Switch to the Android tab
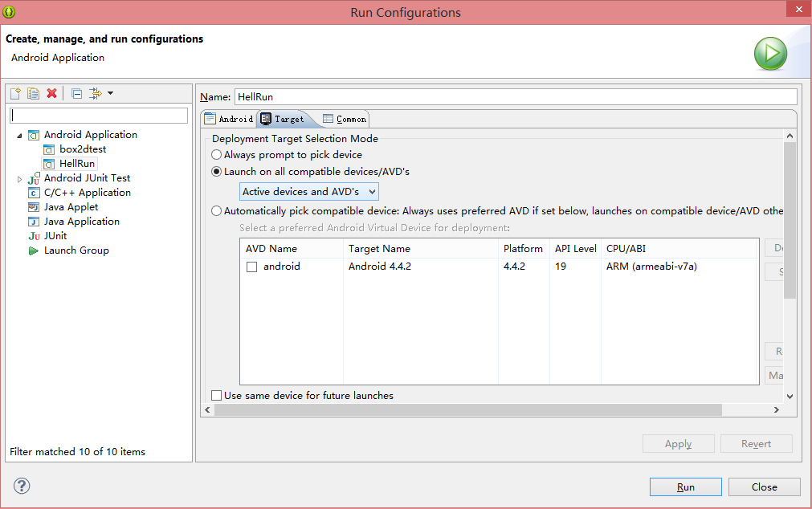This screenshot has height=509, width=812. pos(228,119)
